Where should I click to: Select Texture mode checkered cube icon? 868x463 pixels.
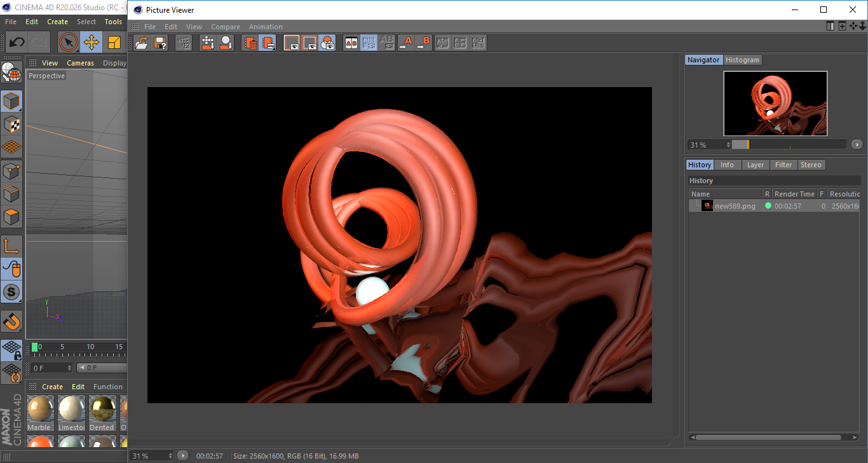coord(11,124)
